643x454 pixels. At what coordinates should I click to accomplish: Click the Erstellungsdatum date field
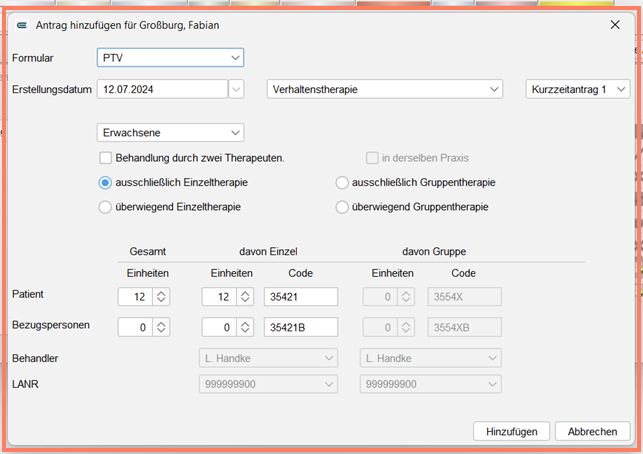click(x=162, y=89)
